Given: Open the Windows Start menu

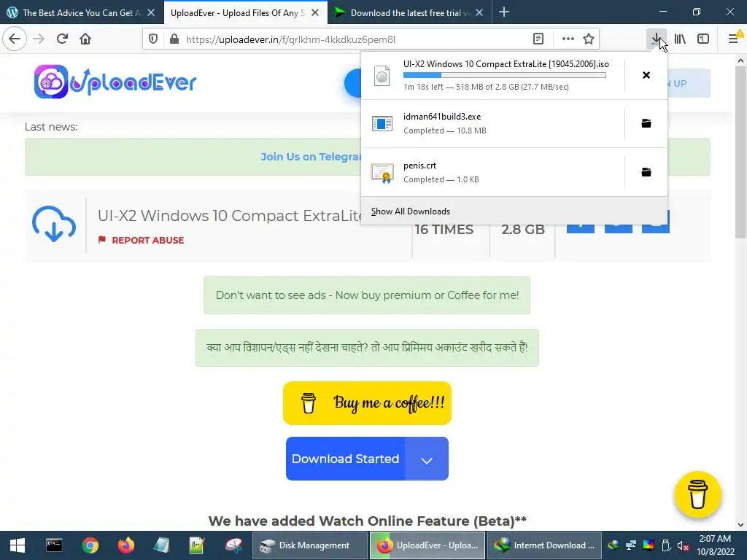Looking at the screenshot, I should pos(18,545).
